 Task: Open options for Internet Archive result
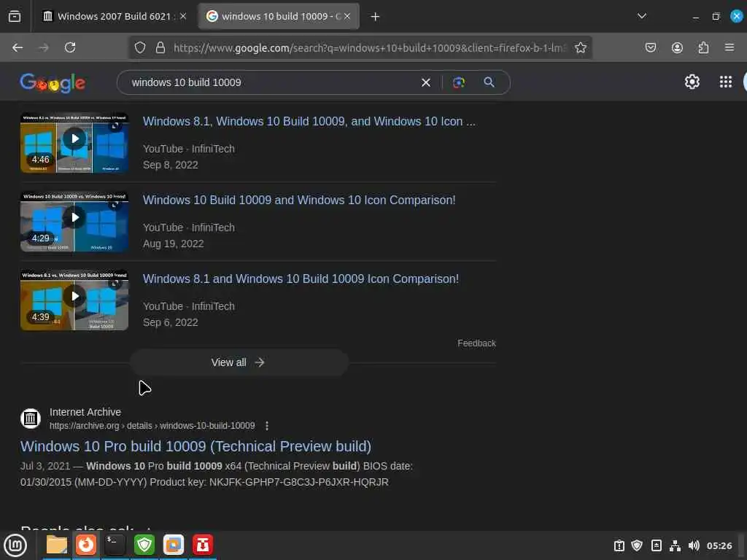click(x=267, y=426)
